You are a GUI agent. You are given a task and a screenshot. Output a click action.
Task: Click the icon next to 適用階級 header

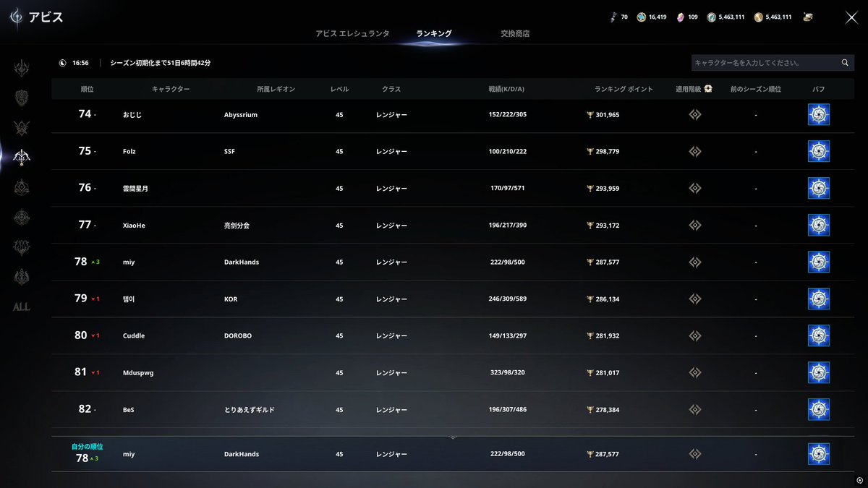coord(707,89)
